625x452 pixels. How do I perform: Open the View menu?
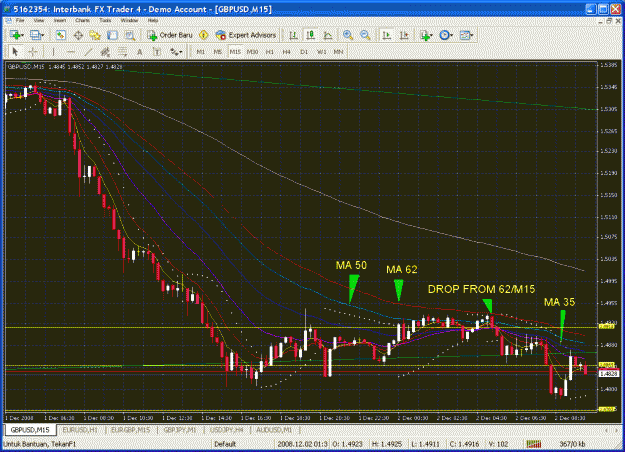pyautogui.click(x=39, y=20)
